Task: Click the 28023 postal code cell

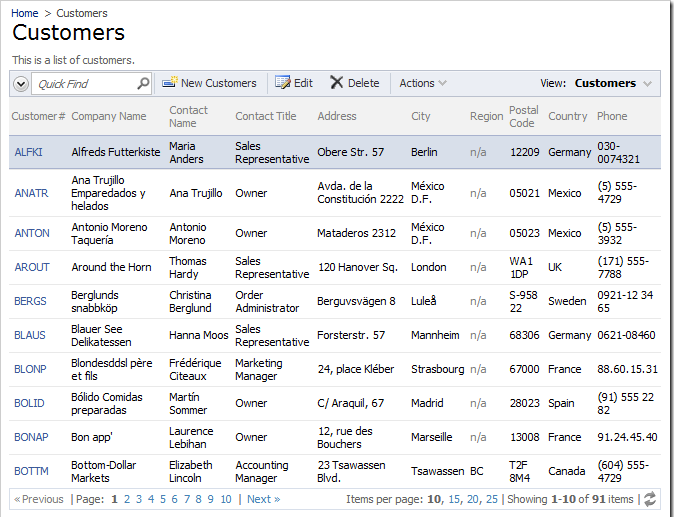Action: (x=524, y=403)
